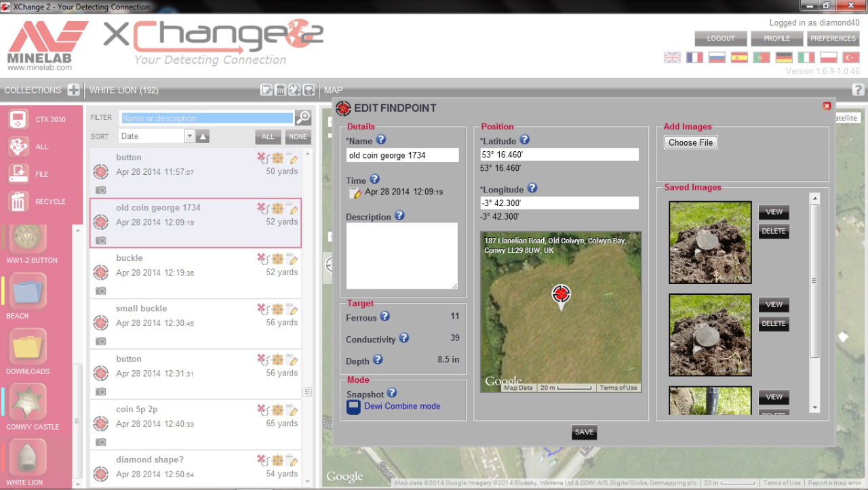This screenshot has height=490, width=868.
Task: Click Choose File to add images
Action: pyautogui.click(x=690, y=142)
